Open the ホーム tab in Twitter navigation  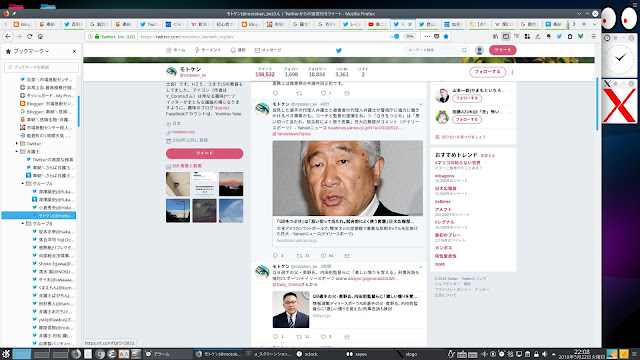(x=176, y=50)
